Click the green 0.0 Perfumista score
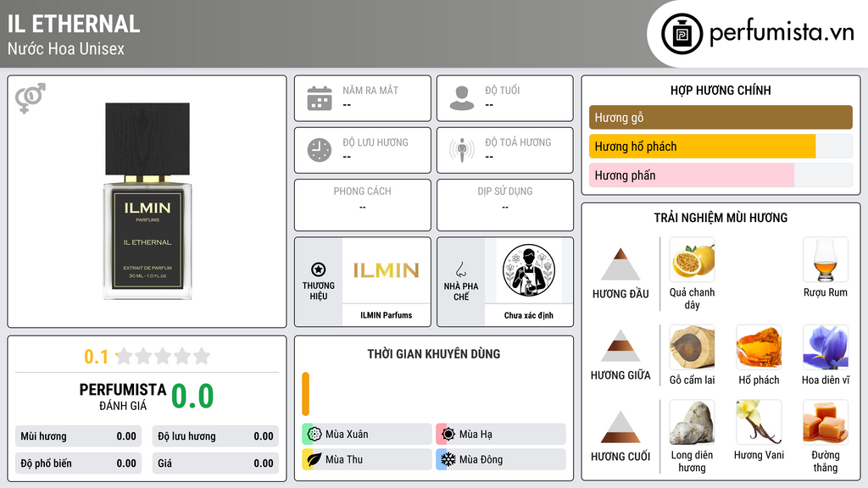The image size is (868, 488). pos(192,396)
